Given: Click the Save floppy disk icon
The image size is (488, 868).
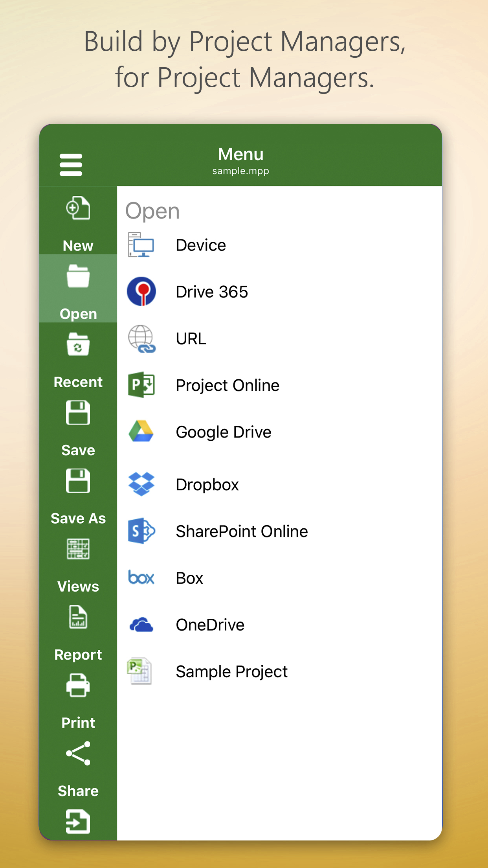Looking at the screenshot, I should point(78,413).
